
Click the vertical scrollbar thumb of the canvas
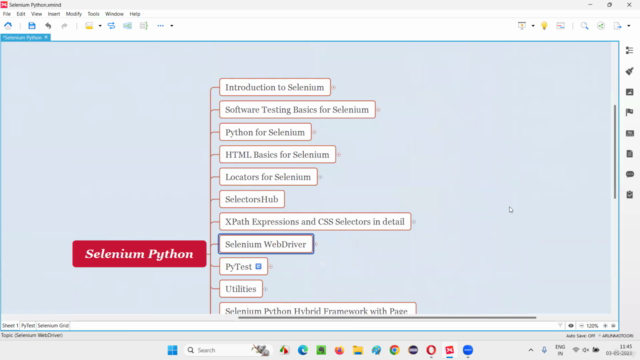[x=615, y=152]
